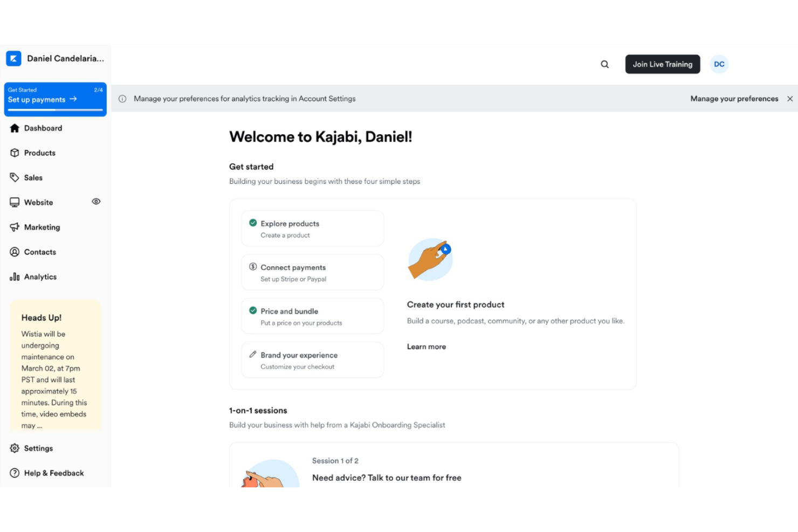Screen dimensions: 798x532
Task: Open the DC user avatar menu
Action: 719,64
